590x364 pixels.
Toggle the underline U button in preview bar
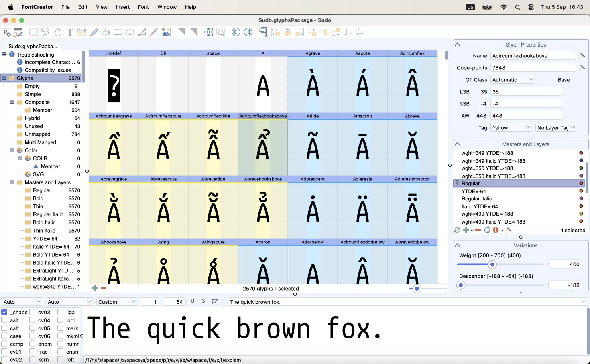pyautogui.click(x=192, y=301)
